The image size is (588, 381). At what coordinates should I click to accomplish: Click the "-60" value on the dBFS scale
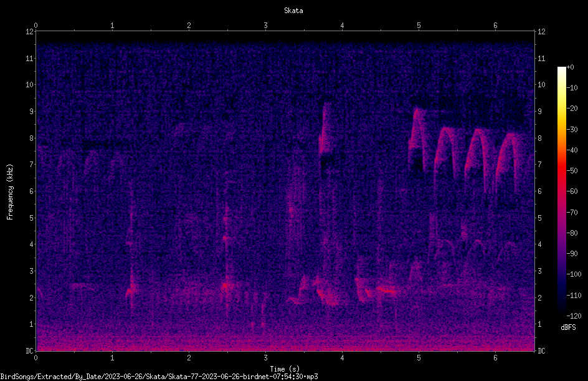(572, 191)
